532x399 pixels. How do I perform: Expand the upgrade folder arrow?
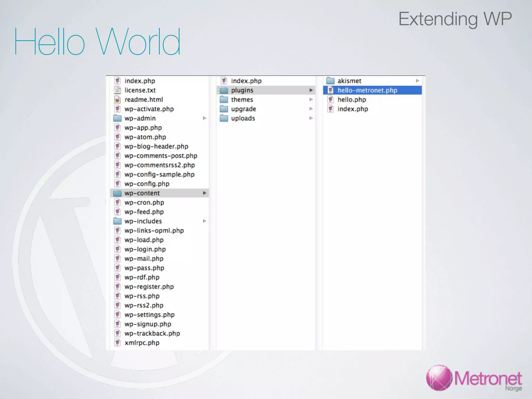311,109
